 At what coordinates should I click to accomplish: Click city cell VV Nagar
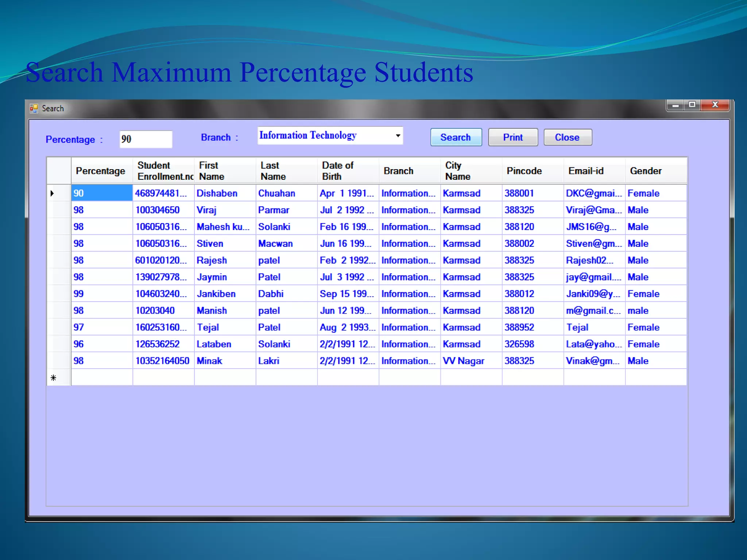(471, 361)
